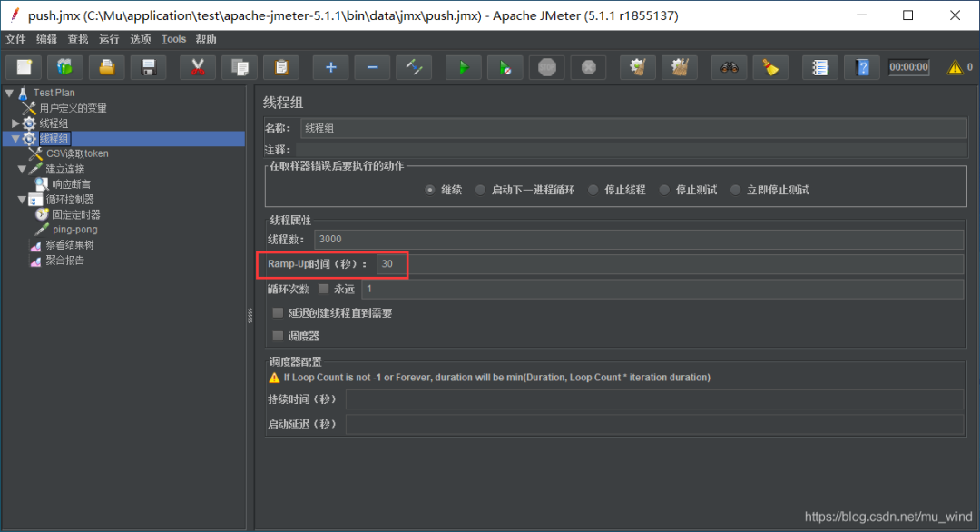Select the 循环控制器 node
This screenshot has width=980, height=532.
pyautogui.click(x=69, y=200)
